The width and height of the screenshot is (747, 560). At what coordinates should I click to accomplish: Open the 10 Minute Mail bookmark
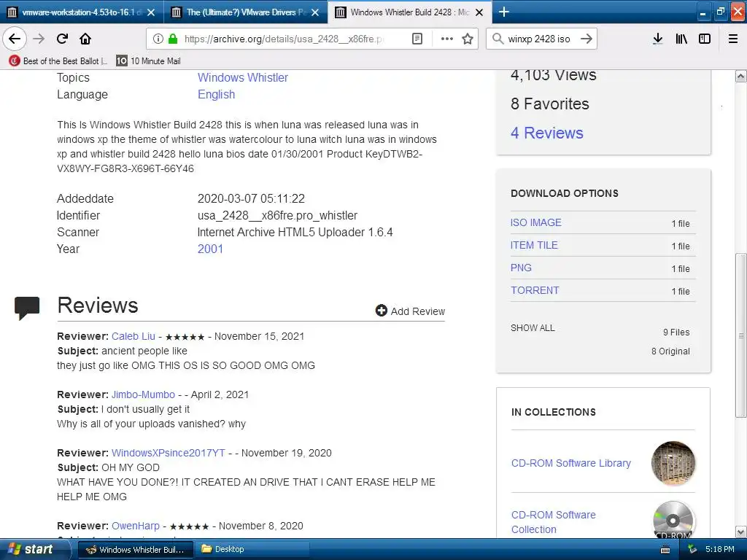pos(148,61)
